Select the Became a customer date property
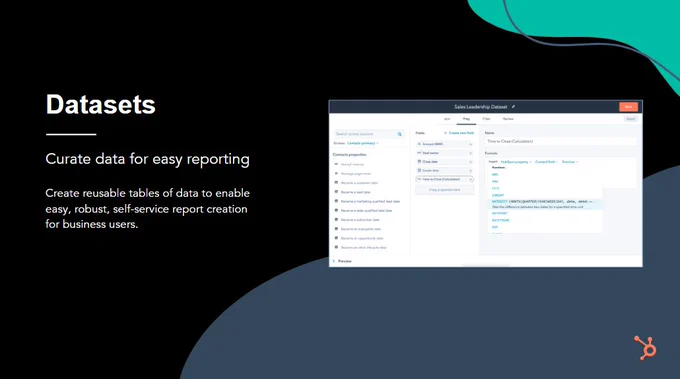680x379 pixels. [359, 183]
